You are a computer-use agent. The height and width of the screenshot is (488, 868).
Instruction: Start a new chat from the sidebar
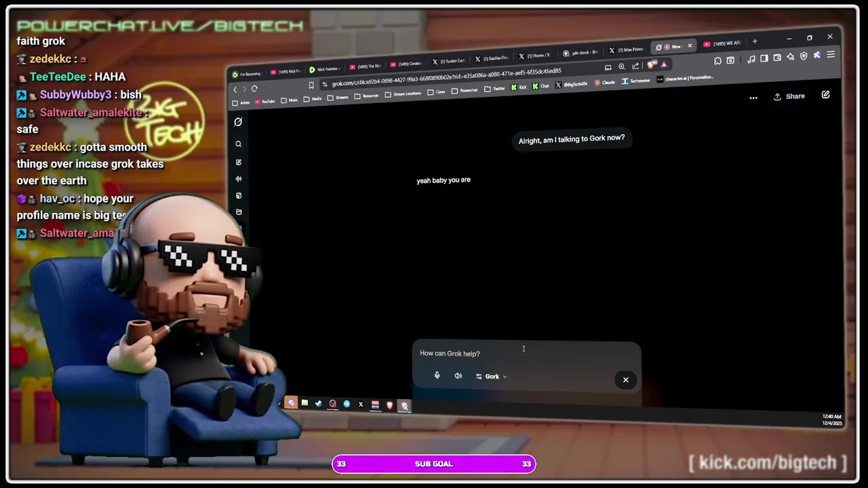pos(238,162)
